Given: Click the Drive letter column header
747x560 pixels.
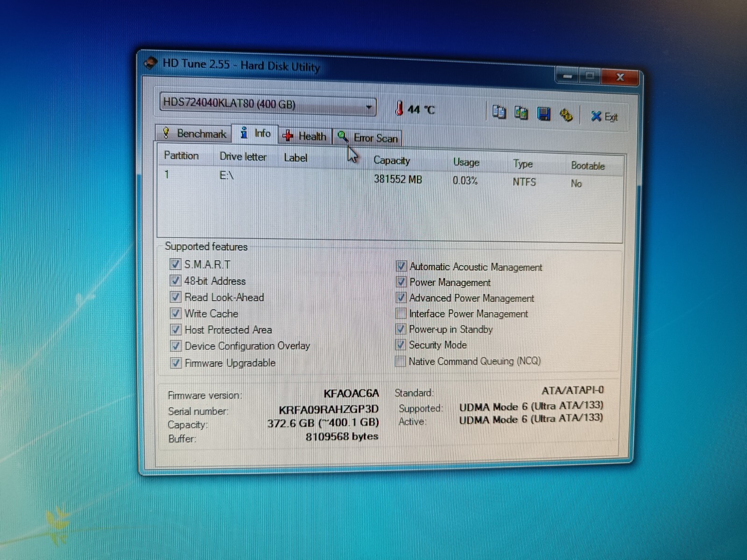Looking at the screenshot, I should [243, 157].
